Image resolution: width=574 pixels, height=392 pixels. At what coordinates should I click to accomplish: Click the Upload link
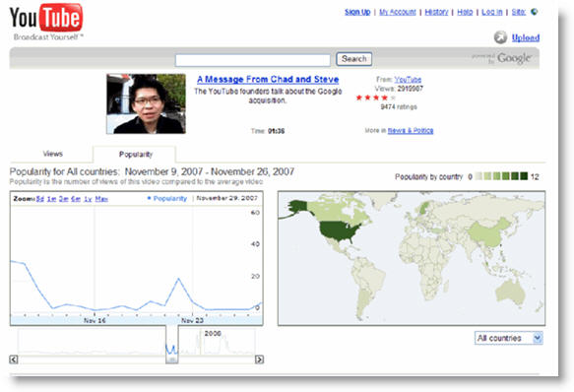[526, 37]
